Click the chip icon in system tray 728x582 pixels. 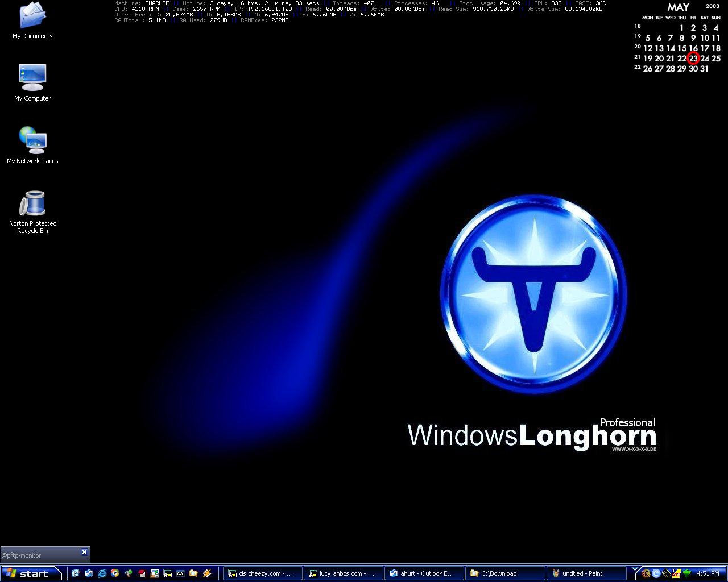(667, 573)
